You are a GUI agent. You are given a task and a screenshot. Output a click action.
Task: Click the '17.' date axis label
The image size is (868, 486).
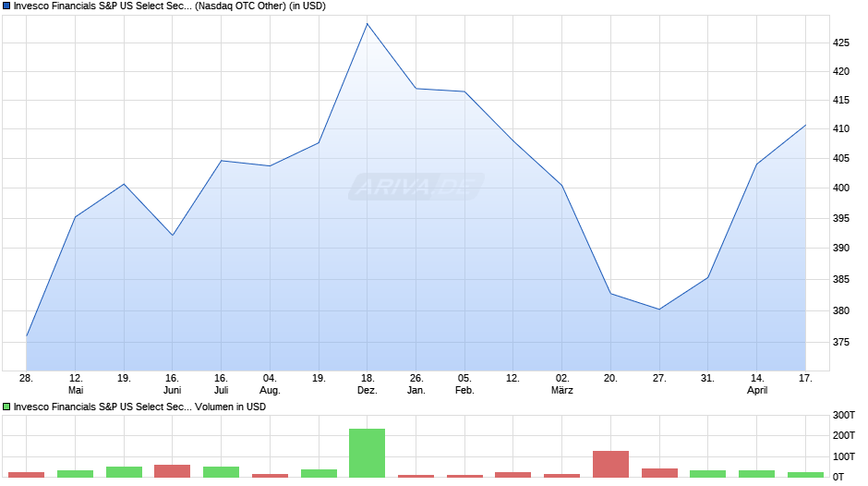click(805, 378)
